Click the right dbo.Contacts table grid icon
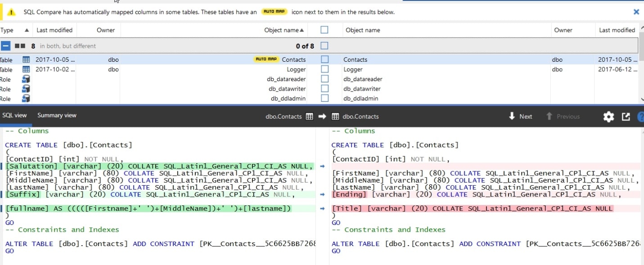644x265 pixels. [335, 116]
